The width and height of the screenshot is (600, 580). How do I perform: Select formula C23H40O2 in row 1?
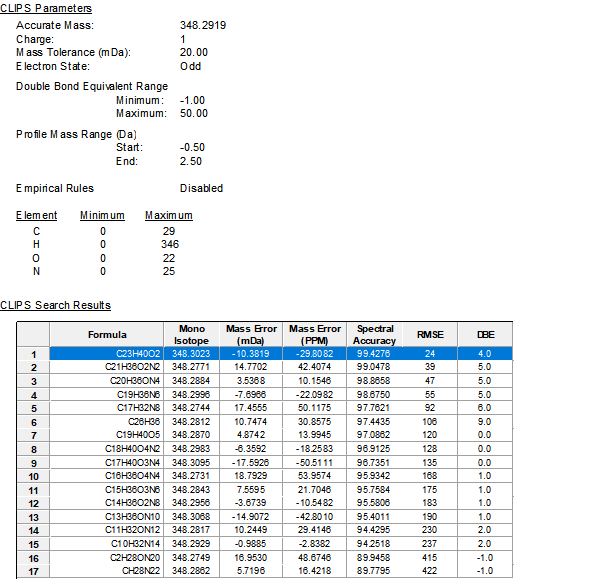point(281,354)
